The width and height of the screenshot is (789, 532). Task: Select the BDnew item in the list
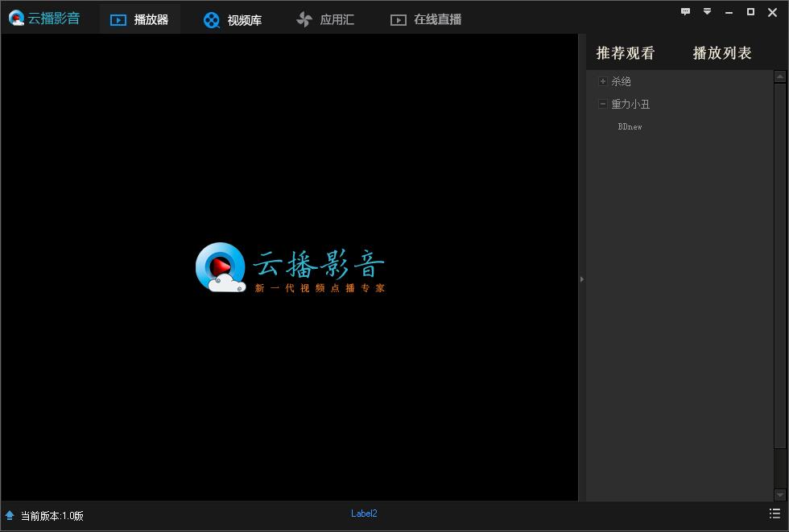(x=630, y=126)
